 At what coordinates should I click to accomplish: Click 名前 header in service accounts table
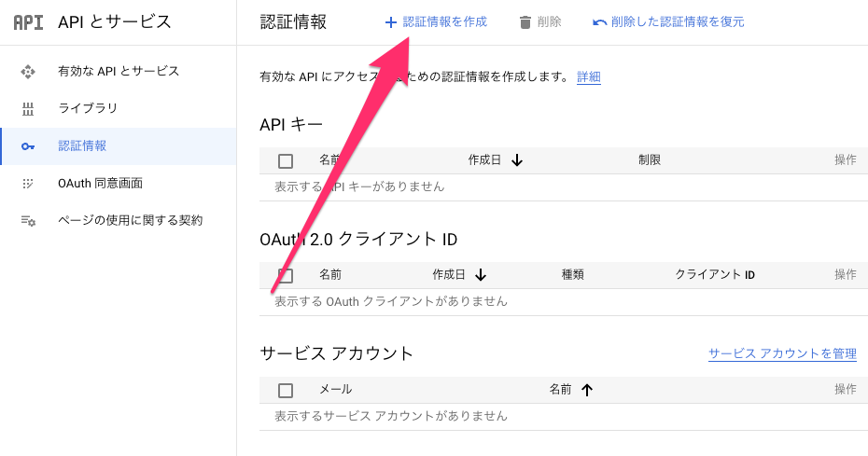pyautogui.click(x=560, y=389)
